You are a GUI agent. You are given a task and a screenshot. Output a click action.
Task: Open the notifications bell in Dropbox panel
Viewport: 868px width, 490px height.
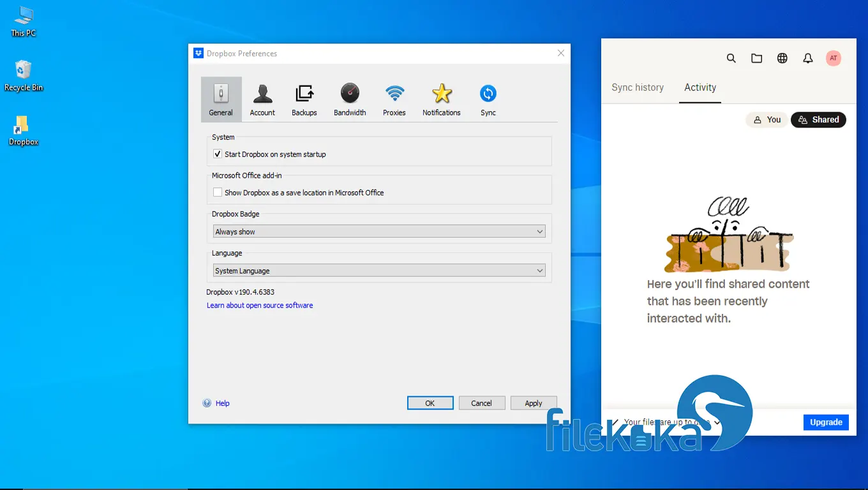[808, 58]
